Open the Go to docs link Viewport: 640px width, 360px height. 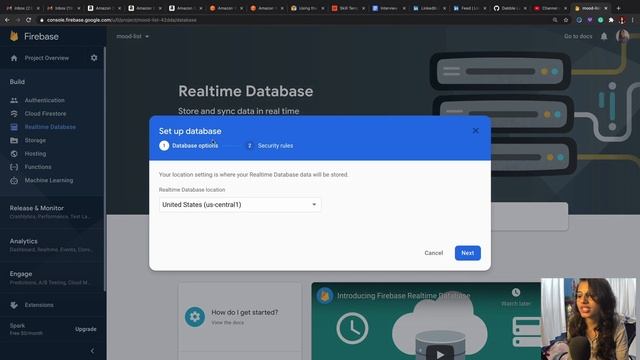578,36
